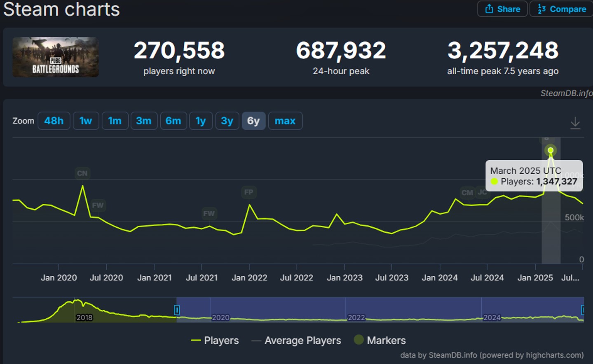Click the 270,558 players right now figure
The width and height of the screenshot is (593, 364).
click(179, 51)
